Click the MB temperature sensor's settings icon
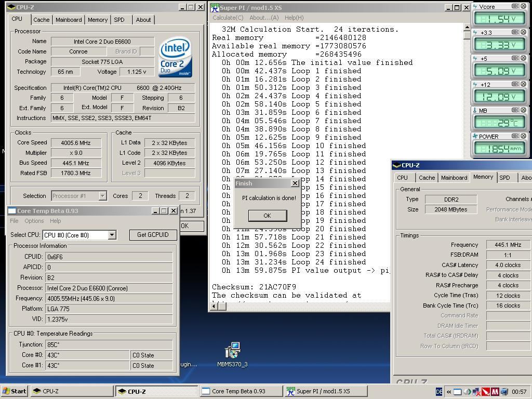532x399 pixels. tap(515, 110)
